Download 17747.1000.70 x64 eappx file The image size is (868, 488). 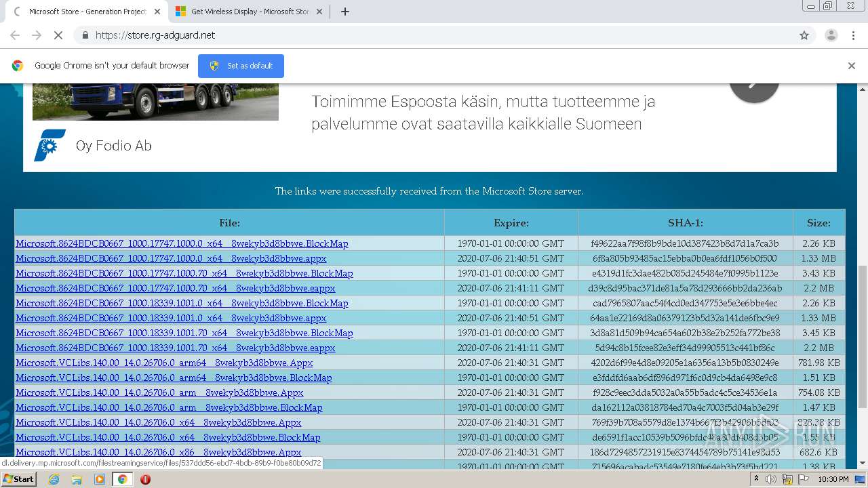[x=176, y=288]
